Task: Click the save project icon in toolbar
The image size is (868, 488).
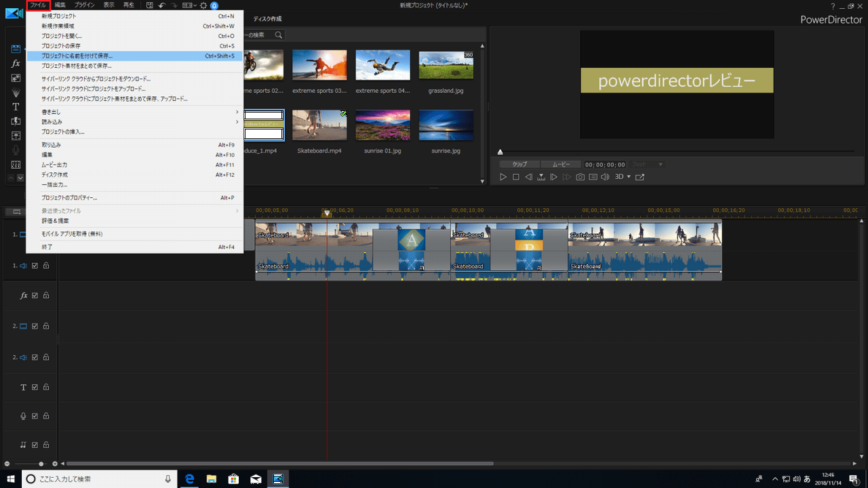Action: point(150,5)
